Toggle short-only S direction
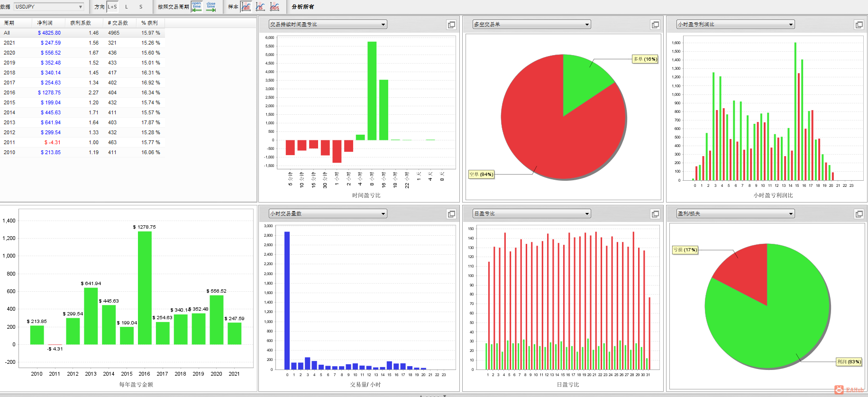 pos(141,7)
